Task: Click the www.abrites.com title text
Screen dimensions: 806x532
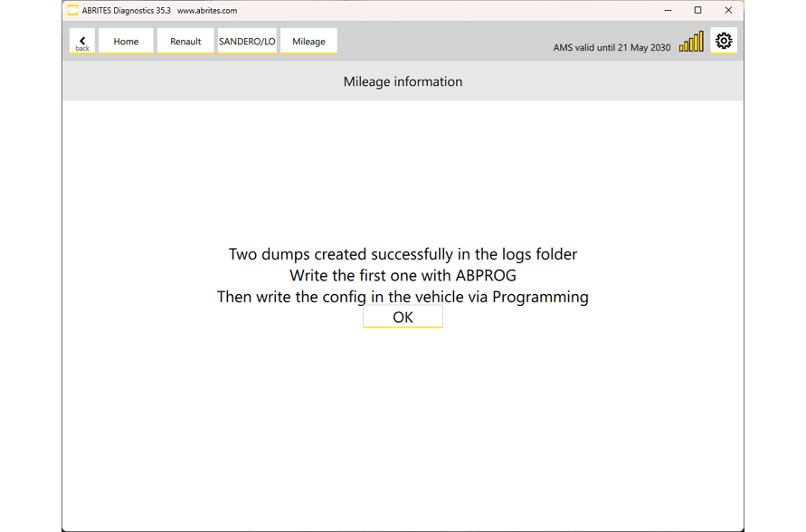Action: tap(207, 11)
